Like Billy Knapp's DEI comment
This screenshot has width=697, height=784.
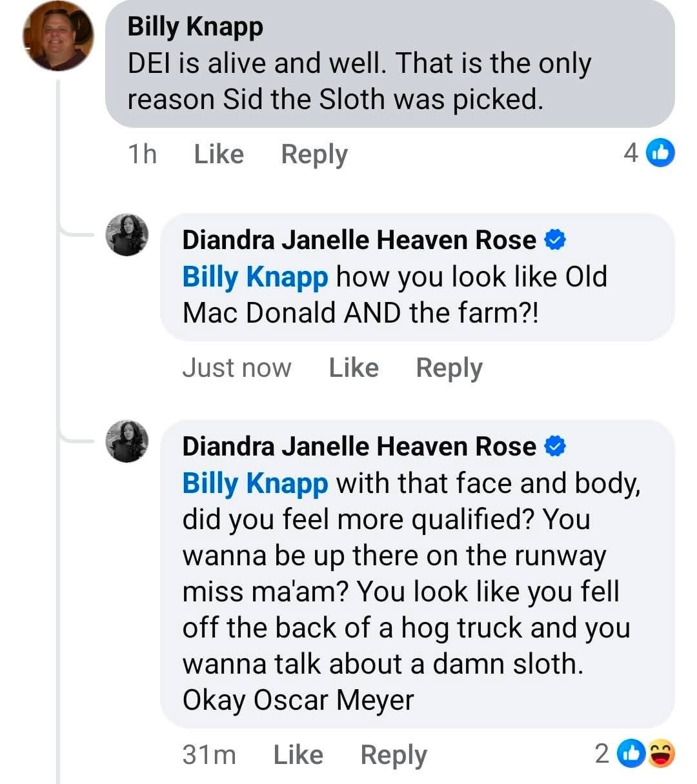pos(219,154)
